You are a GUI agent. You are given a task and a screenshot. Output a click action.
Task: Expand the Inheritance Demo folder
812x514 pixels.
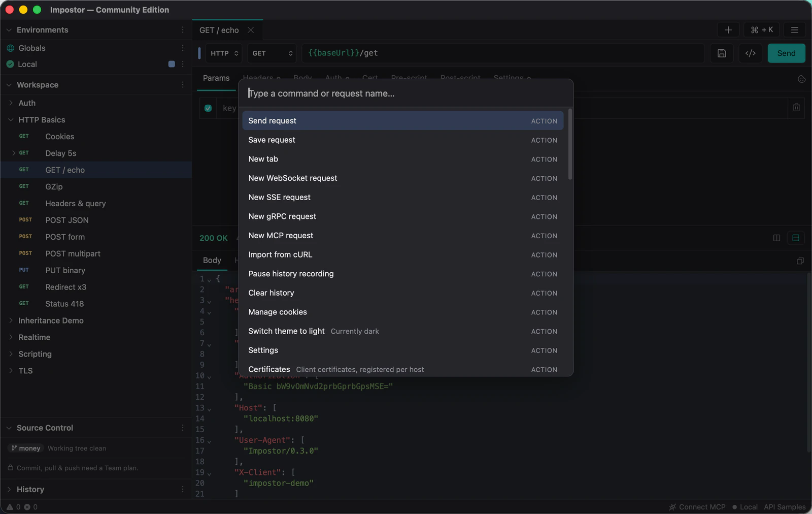click(11, 320)
